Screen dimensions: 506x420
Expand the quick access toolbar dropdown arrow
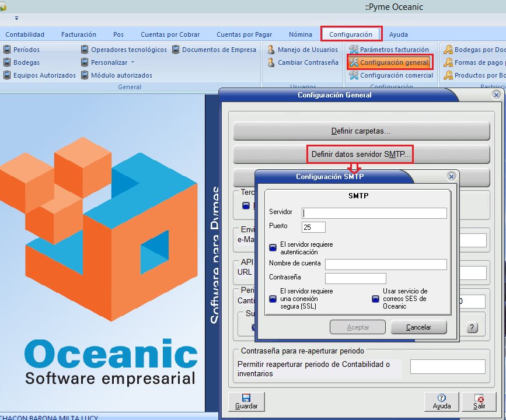pos(16,18)
